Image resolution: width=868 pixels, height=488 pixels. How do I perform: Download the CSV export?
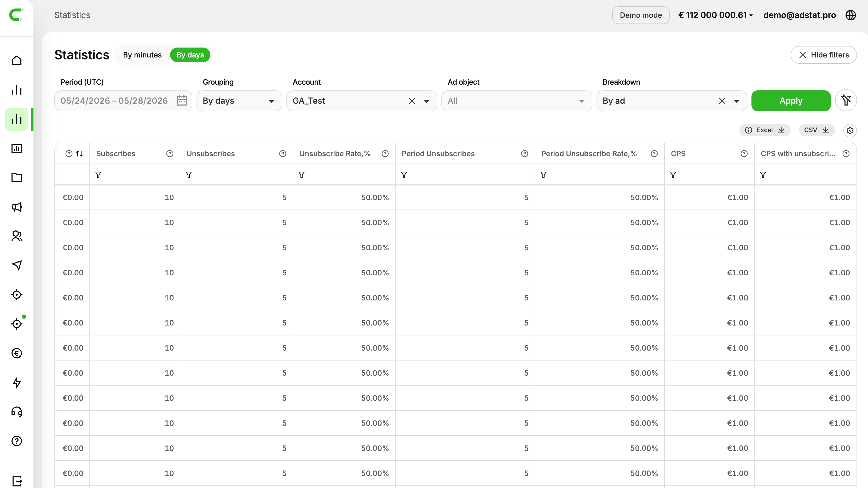[817, 130]
